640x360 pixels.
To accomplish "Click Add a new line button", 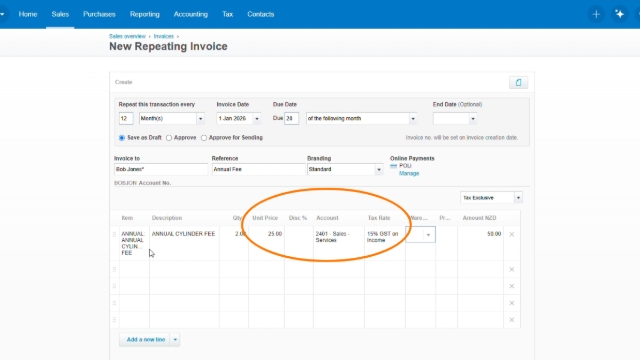I will [145, 340].
